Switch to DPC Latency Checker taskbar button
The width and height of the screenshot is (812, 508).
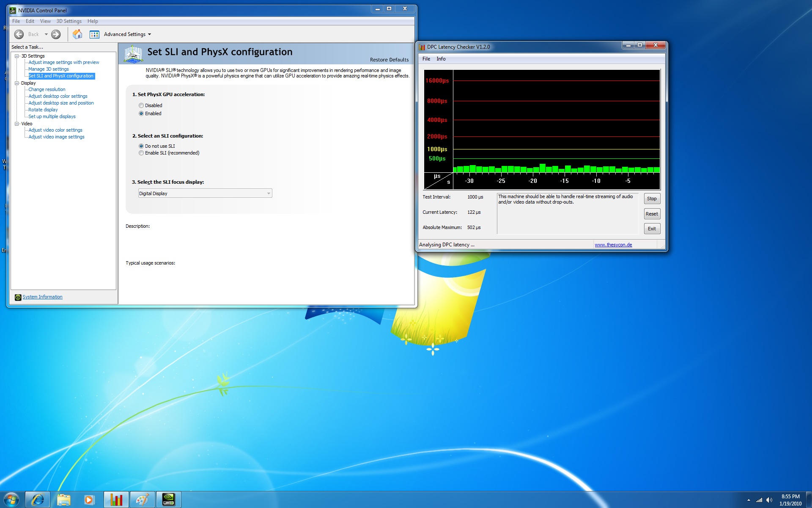click(116, 500)
